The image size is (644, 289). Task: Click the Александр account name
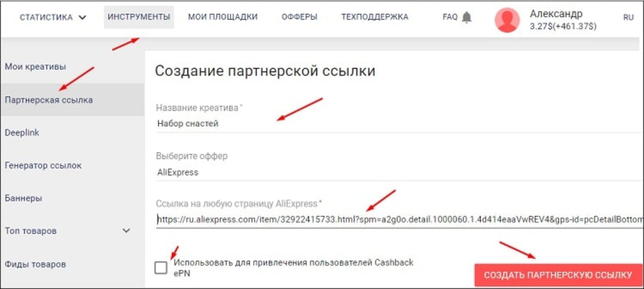point(556,14)
